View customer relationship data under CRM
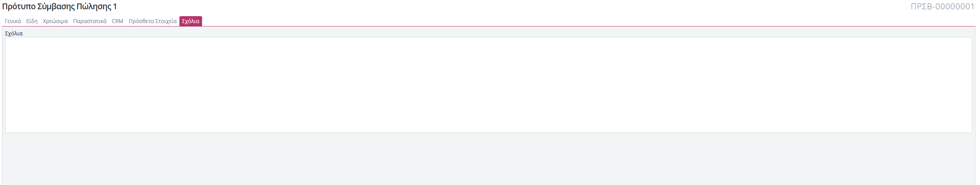The height and width of the screenshot is (185, 980). tap(118, 21)
